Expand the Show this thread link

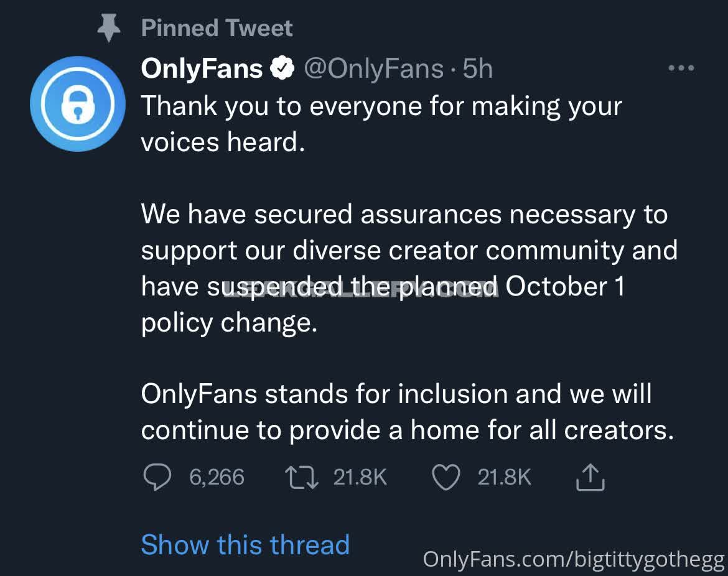(x=245, y=545)
